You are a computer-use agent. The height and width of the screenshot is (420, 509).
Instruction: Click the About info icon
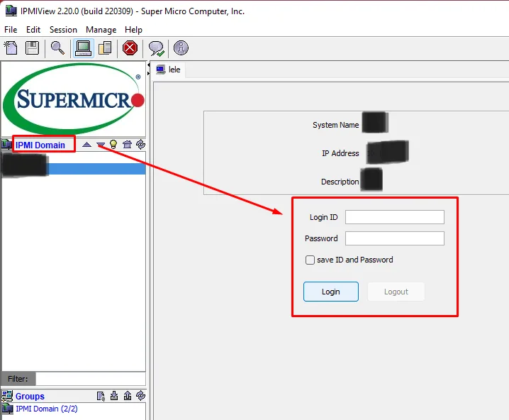click(x=181, y=48)
